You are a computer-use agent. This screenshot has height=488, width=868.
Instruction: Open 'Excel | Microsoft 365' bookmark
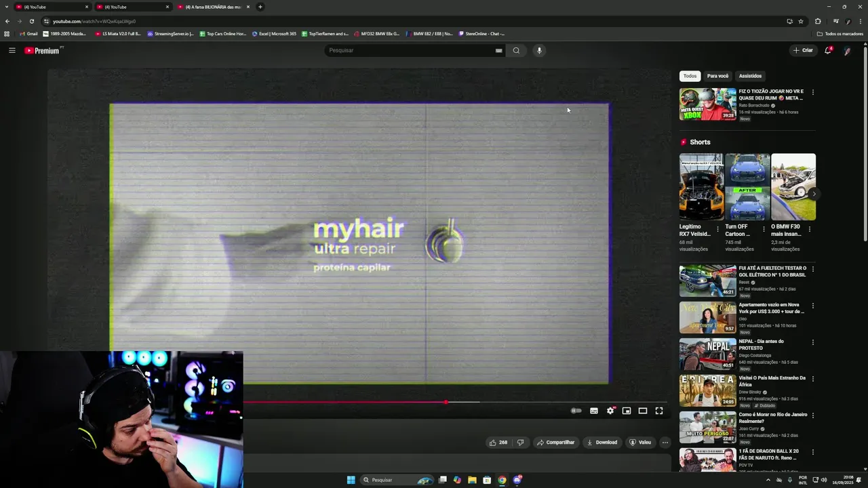coord(274,33)
